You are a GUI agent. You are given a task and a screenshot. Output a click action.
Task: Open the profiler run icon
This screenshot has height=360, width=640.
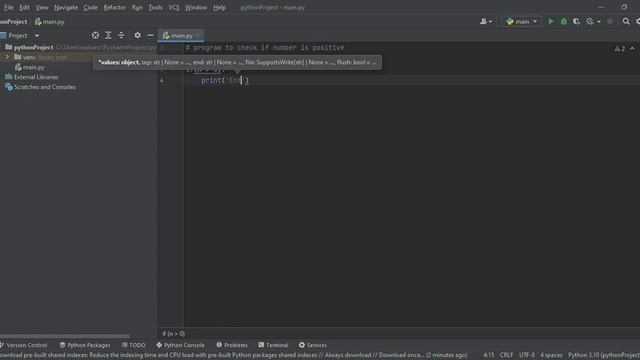pos(590,21)
